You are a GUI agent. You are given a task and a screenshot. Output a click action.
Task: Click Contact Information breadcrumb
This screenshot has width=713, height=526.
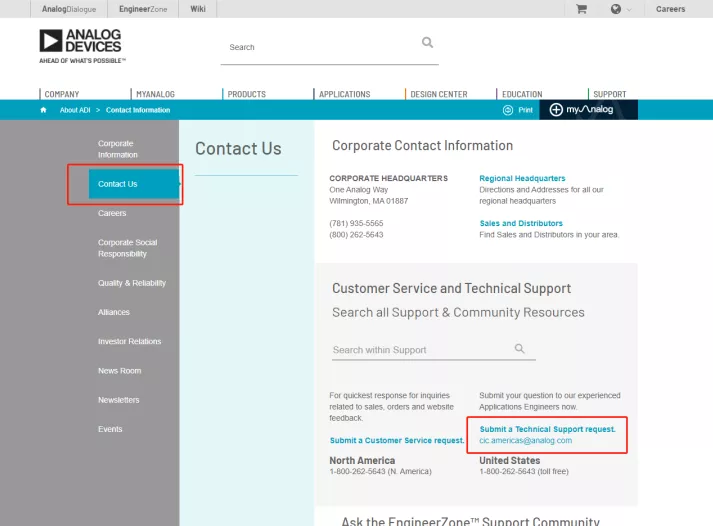(138, 110)
